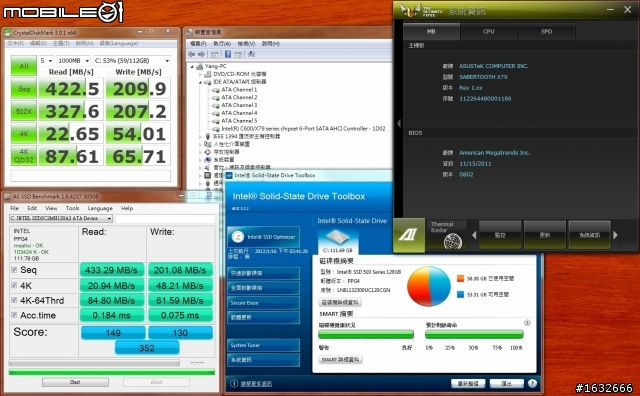Click the Intel SSD Optimizer button
640x396 pixels.
coord(263,237)
